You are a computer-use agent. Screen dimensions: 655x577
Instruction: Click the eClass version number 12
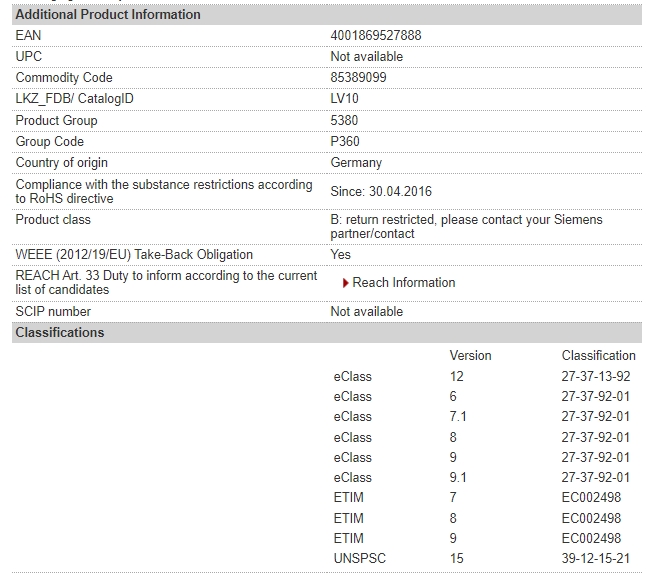tap(457, 376)
